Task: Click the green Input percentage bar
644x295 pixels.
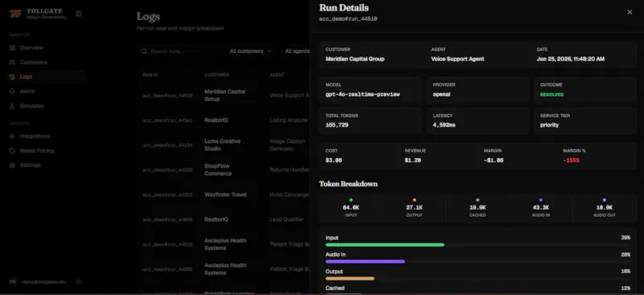Action: 385,245
